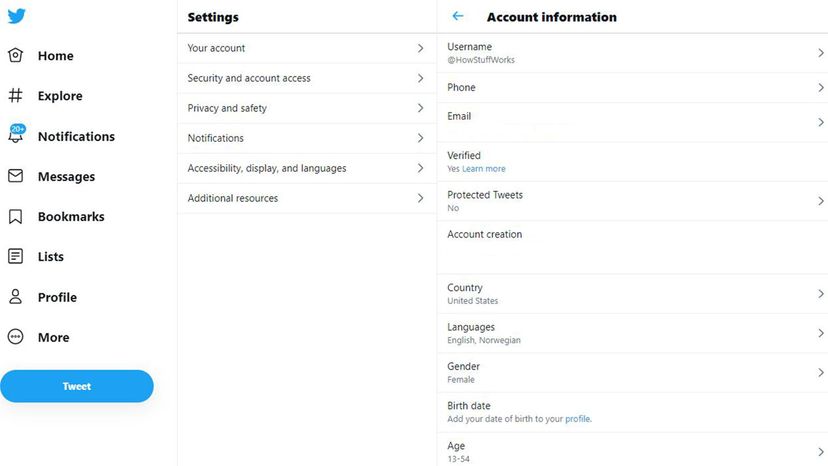
Task: Click the Messages envelope icon
Action: pyautogui.click(x=15, y=176)
